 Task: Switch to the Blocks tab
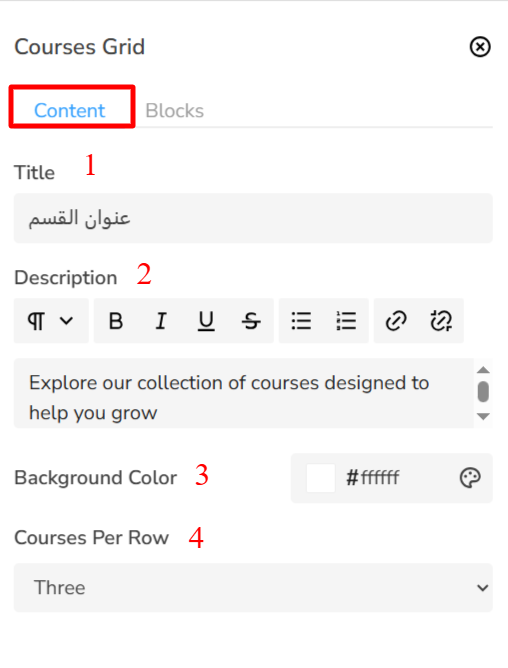tap(175, 111)
